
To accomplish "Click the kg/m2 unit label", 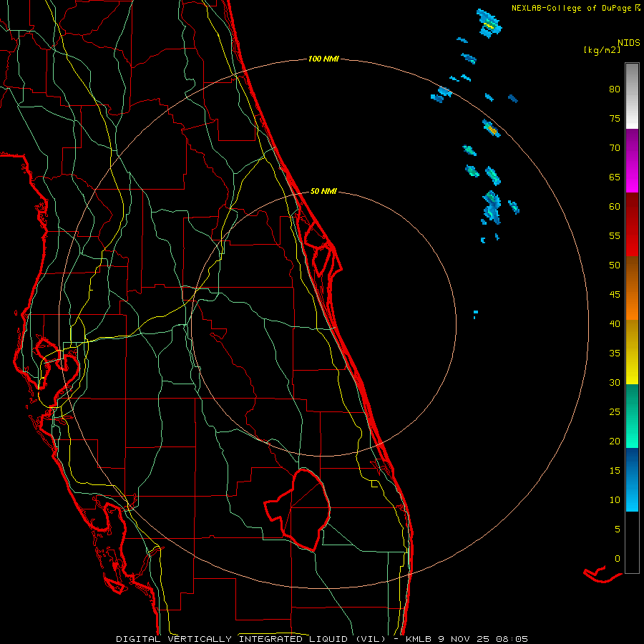I will [602, 50].
